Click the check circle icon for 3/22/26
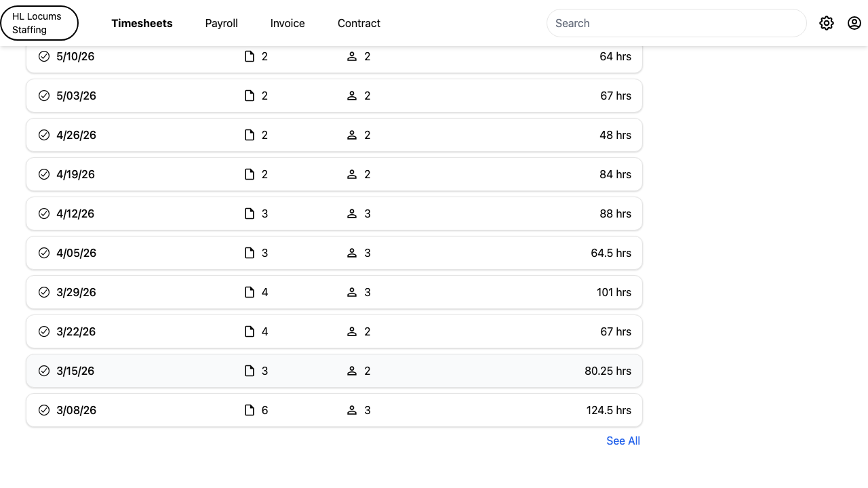 [x=44, y=331]
